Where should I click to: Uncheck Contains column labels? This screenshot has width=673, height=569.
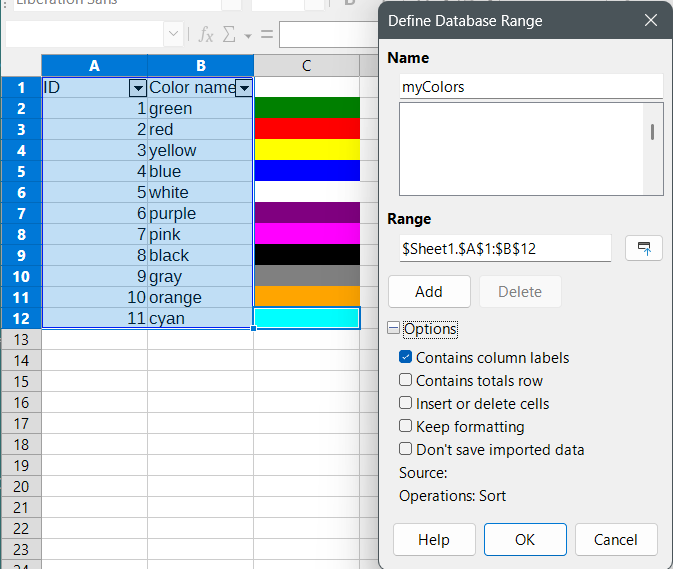[x=406, y=357]
